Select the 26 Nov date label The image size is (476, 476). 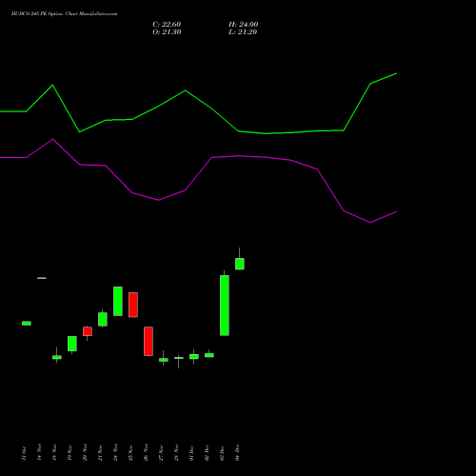[x=146, y=452]
